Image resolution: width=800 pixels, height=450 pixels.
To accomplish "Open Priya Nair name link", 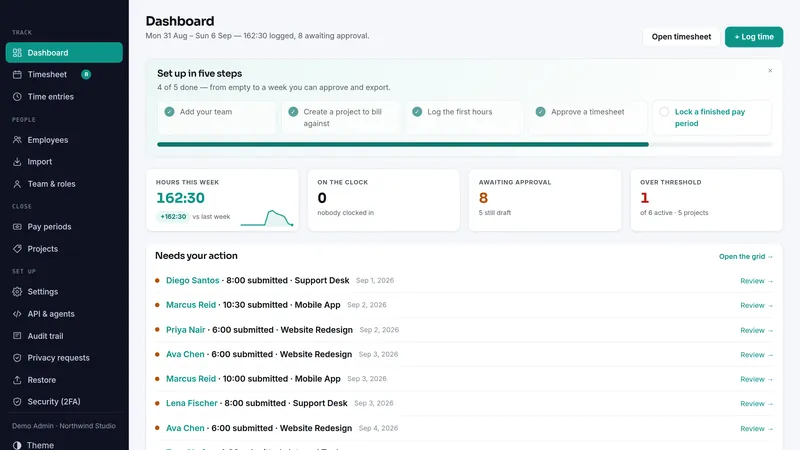I will click(185, 330).
